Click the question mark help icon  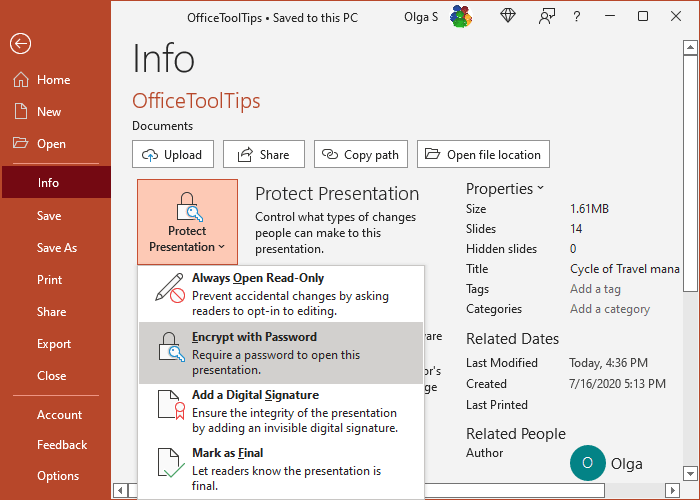[578, 16]
